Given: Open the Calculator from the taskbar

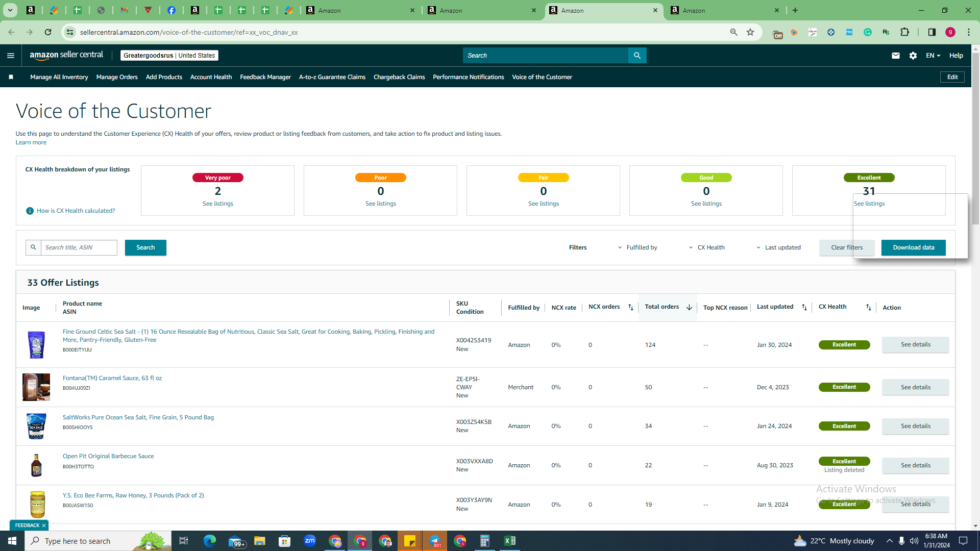Looking at the screenshot, I should coord(484,541).
